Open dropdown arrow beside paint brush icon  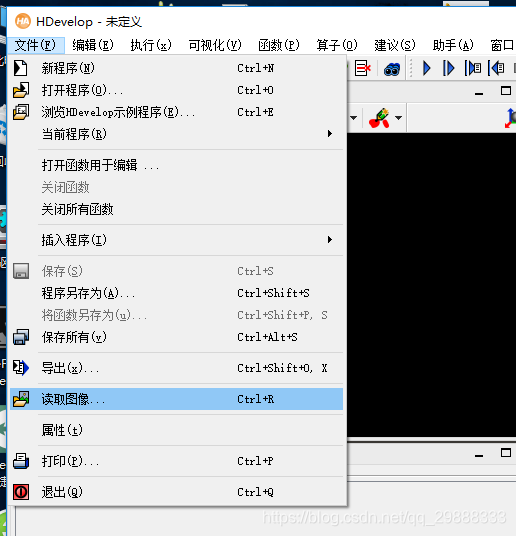pos(398,118)
